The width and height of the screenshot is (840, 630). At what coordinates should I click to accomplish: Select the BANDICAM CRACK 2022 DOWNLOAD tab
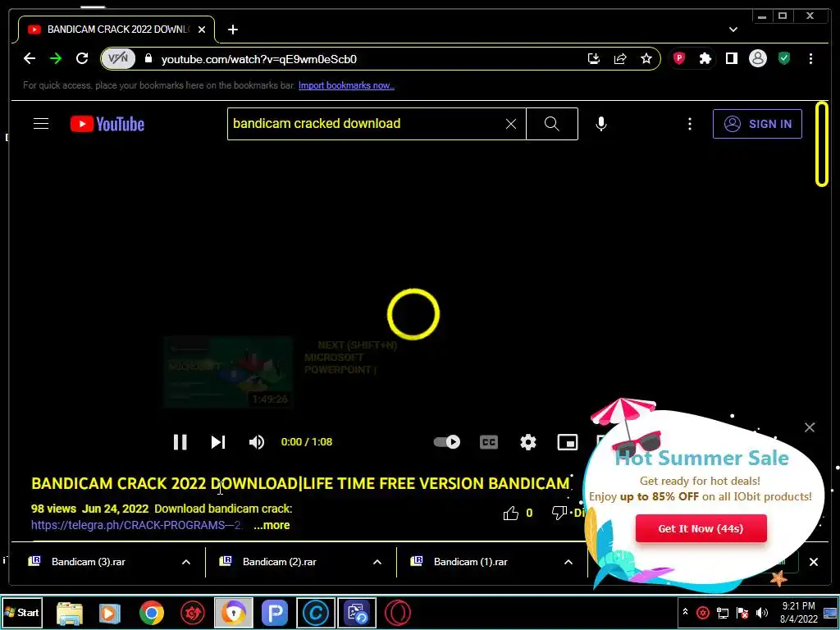point(116,30)
